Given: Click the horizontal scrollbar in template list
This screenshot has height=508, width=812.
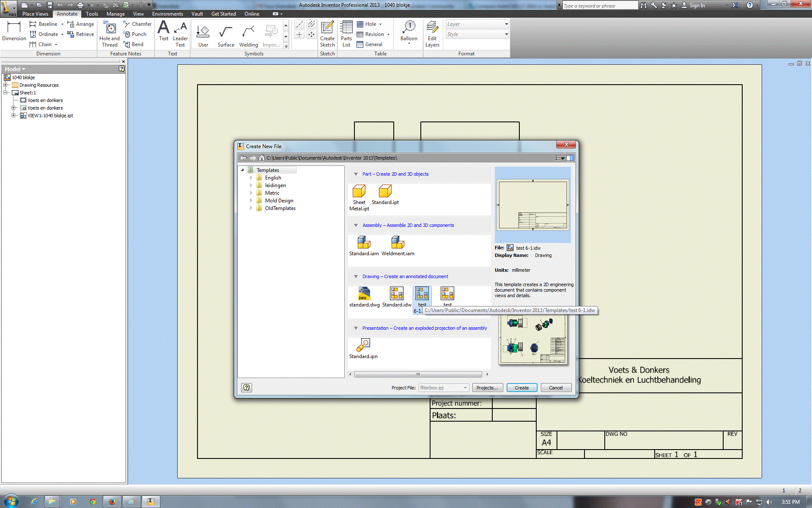Looking at the screenshot, I should click(418, 374).
